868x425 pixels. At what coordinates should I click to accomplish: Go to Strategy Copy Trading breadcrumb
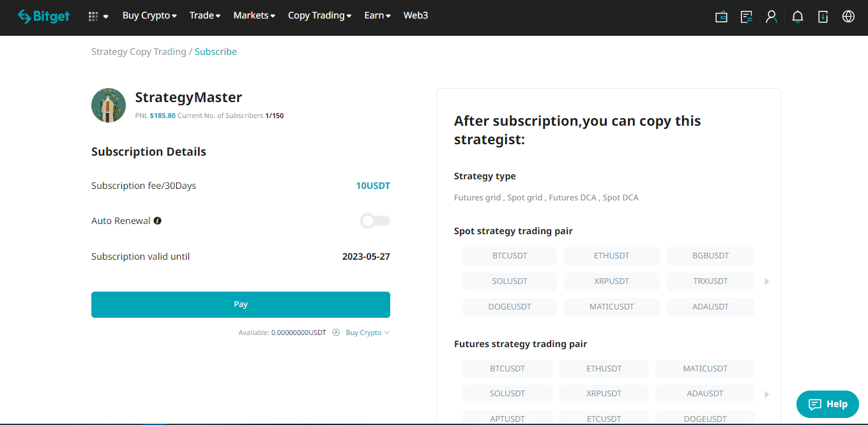pos(139,52)
